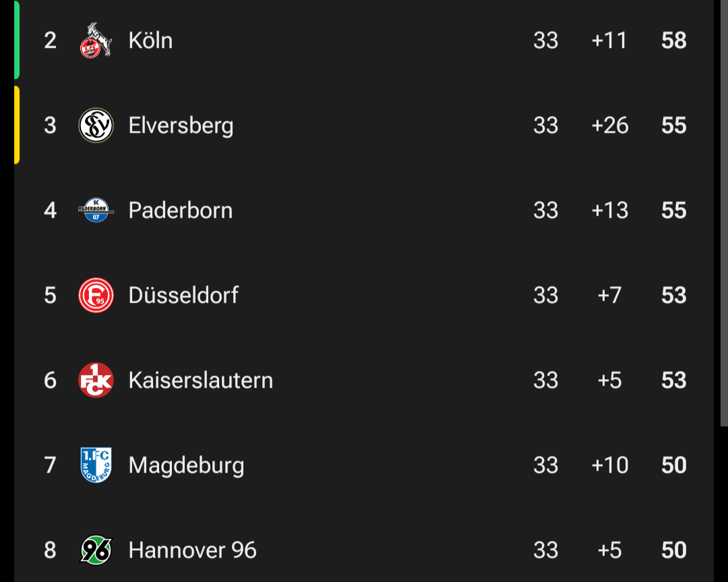Click the Köln club crest
This screenshot has height=582, width=728.
point(96,40)
